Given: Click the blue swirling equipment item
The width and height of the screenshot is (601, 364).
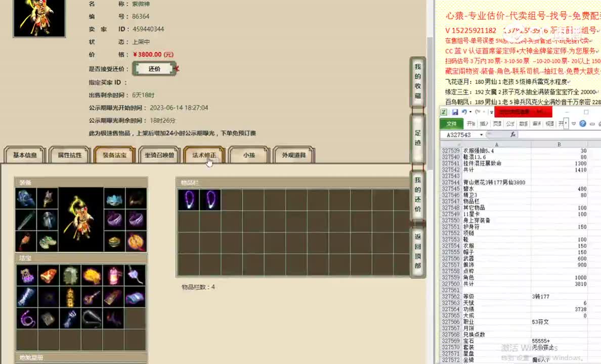Looking at the screenshot, I should tap(26, 198).
